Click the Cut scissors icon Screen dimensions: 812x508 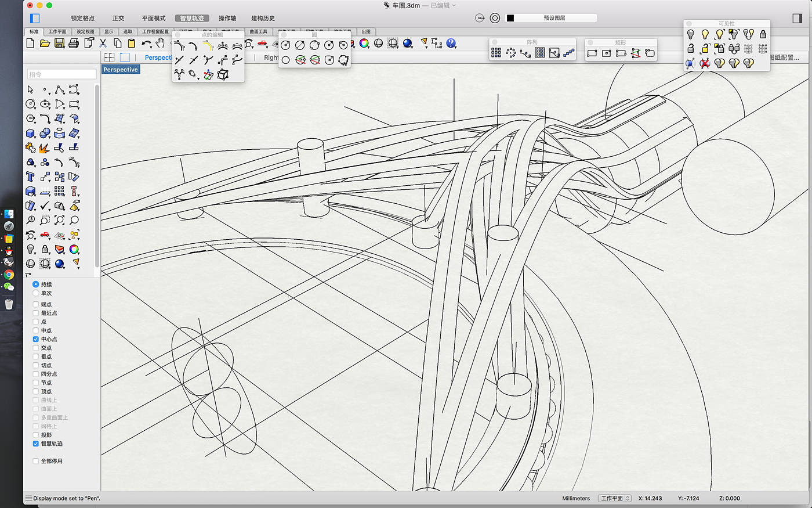[103, 44]
